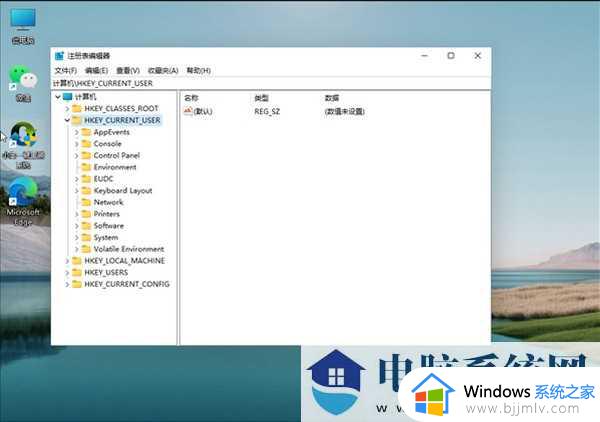Open the 文件(F) menu
This screenshot has height=422, width=600.
65,70
